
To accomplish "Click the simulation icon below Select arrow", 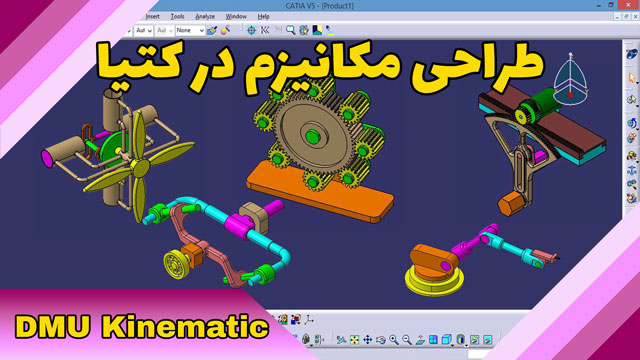I will [x=632, y=100].
